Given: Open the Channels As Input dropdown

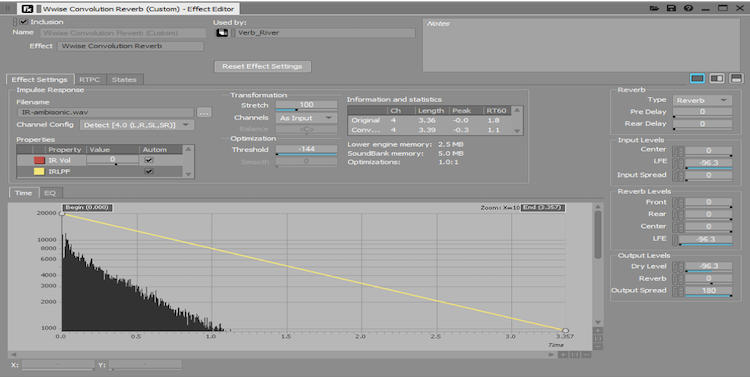Looking at the screenshot, I should [306, 118].
